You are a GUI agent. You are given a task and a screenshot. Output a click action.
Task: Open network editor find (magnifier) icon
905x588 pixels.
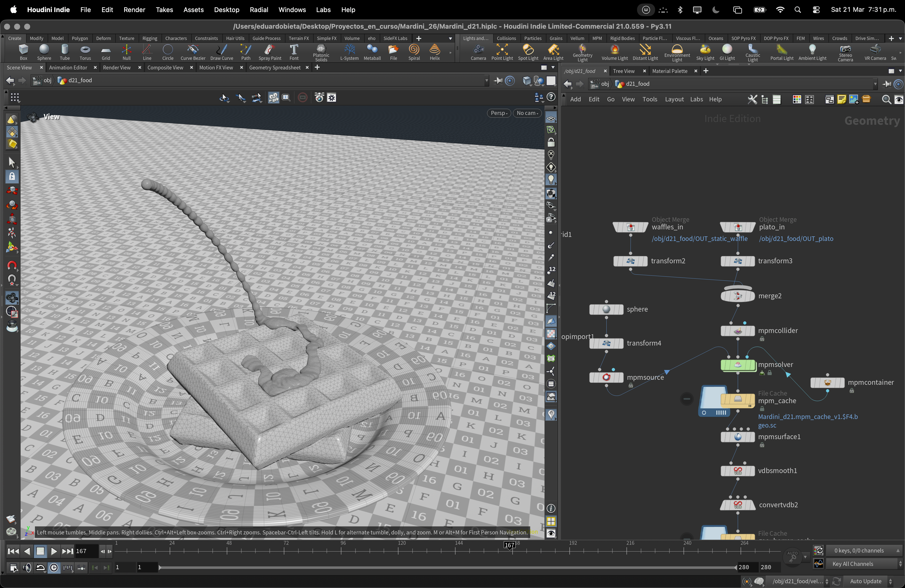[x=886, y=100]
